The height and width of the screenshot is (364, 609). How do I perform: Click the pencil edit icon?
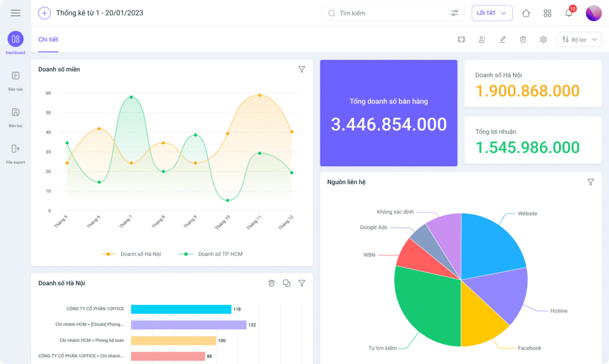tap(502, 39)
